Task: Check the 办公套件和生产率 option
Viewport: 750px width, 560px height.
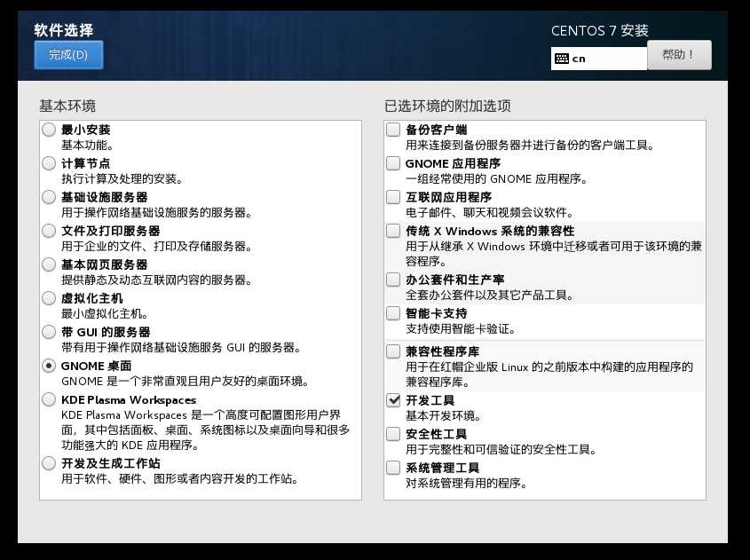Action: pyautogui.click(x=393, y=280)
